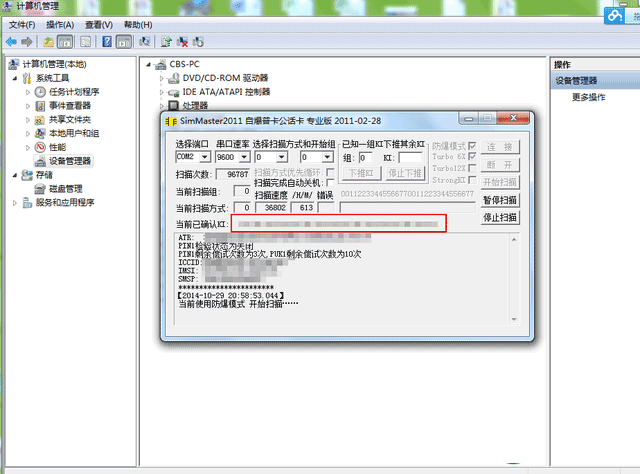This screenshot has height=474, width=640.
Task: Go back with the blue arrow toolbar icon
Action: click(11, 42)
